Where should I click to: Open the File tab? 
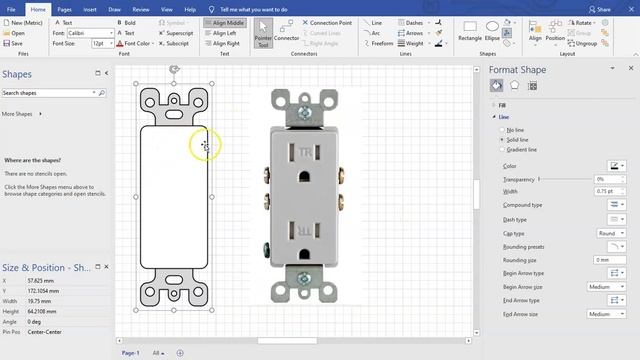tap(11, 9)
